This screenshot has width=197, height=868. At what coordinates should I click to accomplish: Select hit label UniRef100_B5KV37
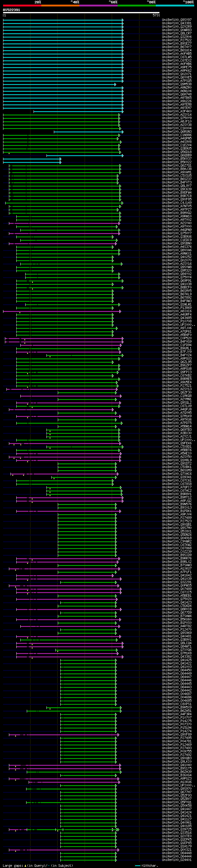pos(177,159)
